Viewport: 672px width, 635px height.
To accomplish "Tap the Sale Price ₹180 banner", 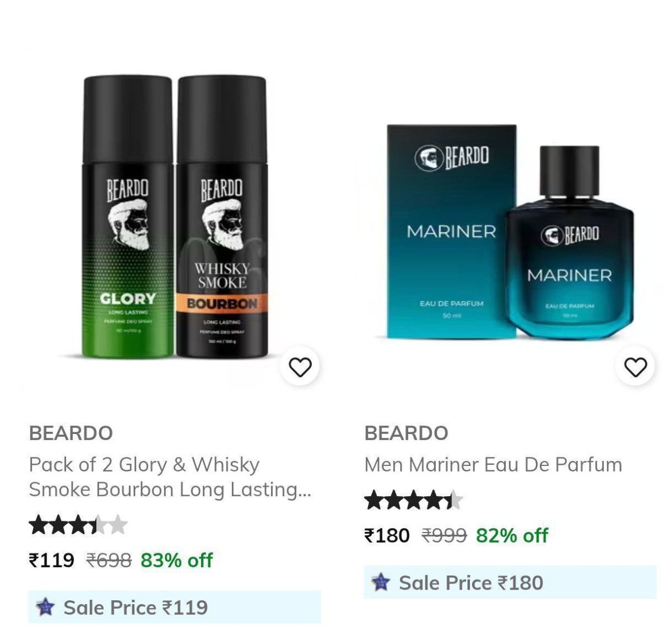I will tap(510, 582).
